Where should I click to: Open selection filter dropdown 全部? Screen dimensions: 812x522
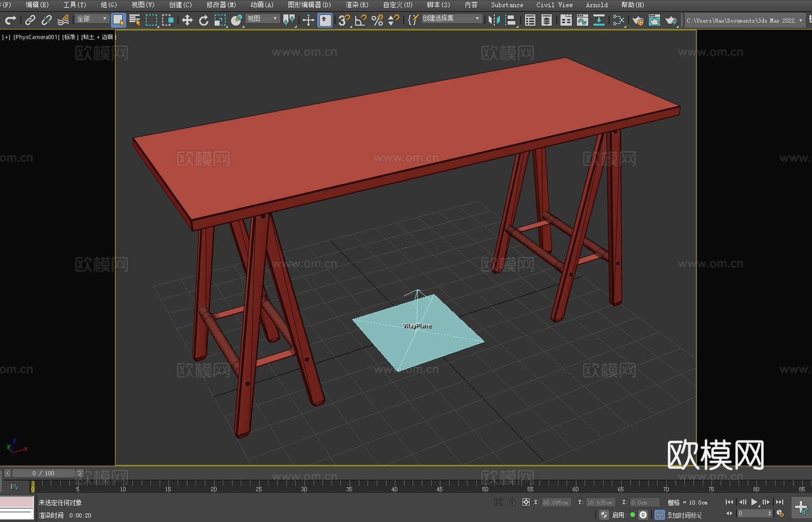tap(92, 19)
